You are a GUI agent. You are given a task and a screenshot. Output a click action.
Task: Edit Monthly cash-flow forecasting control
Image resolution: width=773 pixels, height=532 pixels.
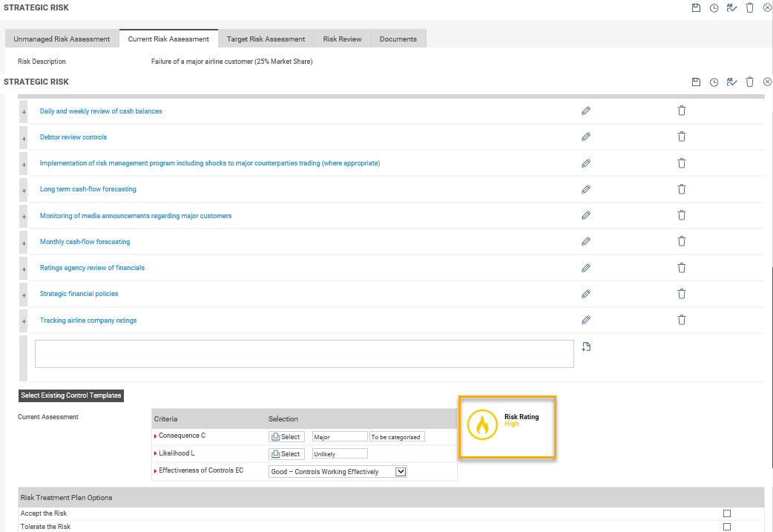click(x=585, y=242)
